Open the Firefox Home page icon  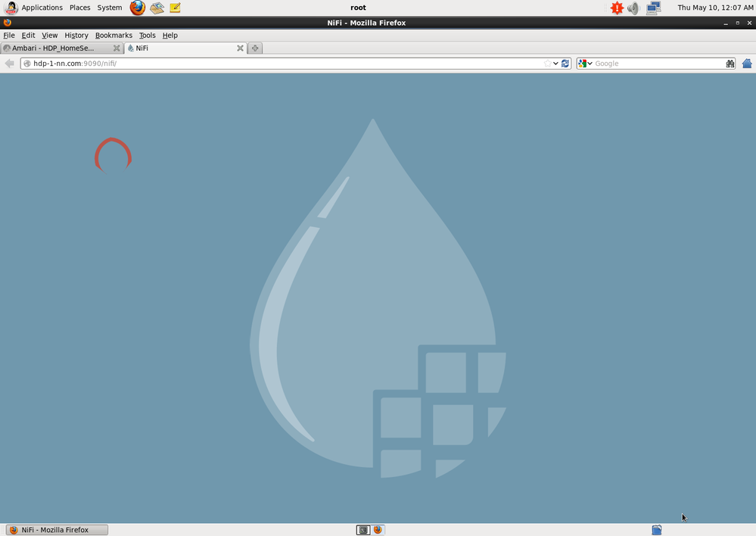point(746,63)
